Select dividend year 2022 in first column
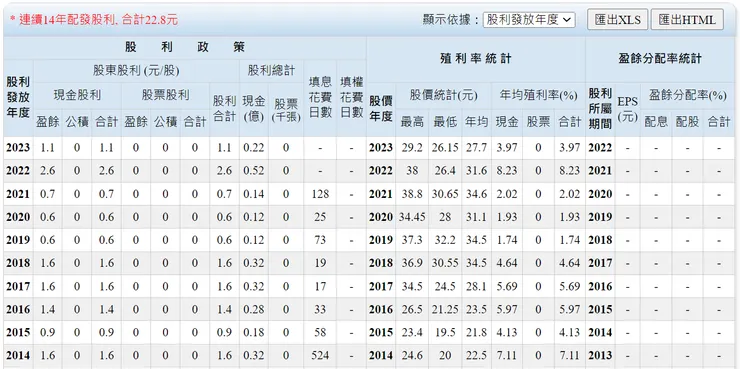The image size is (740, 369). click(x=18, y=171)
